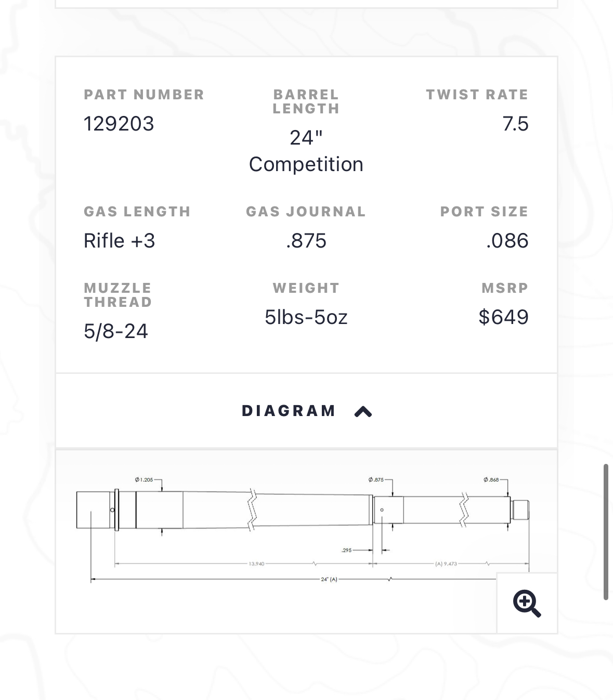Click the PART NUMBER heading
The width and height of the screenshot is (613, 700).
[x=144, y=95]
